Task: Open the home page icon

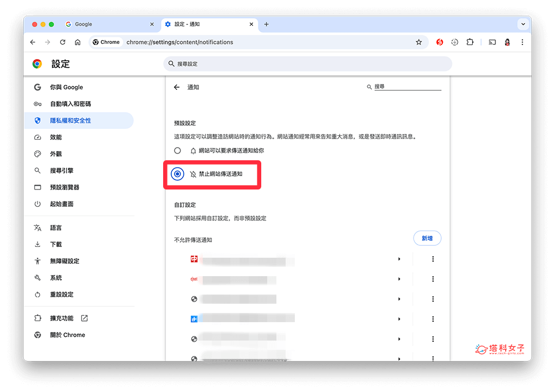Action: (x=78, y=42)
